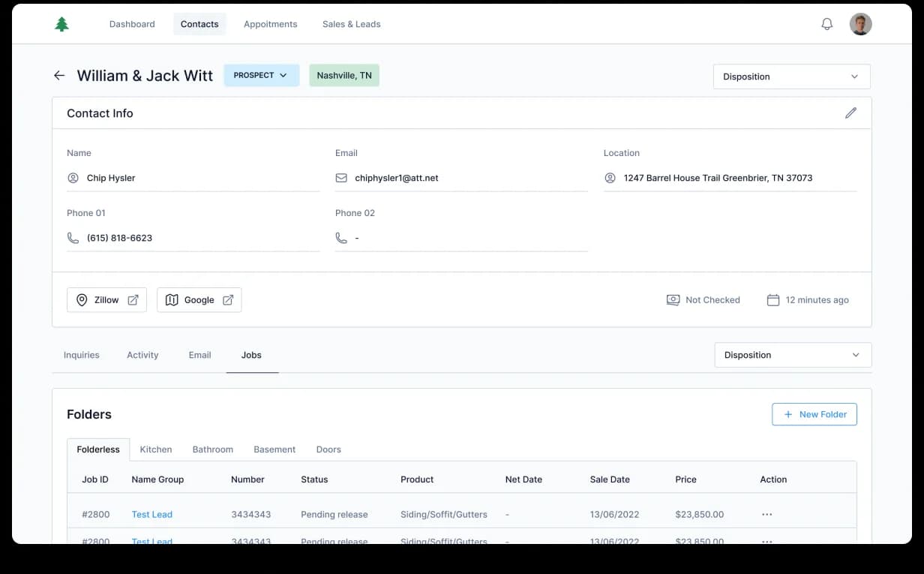
Task: Click the green pine tree logo
Action: pyautogui.click(x=61, y=24)
